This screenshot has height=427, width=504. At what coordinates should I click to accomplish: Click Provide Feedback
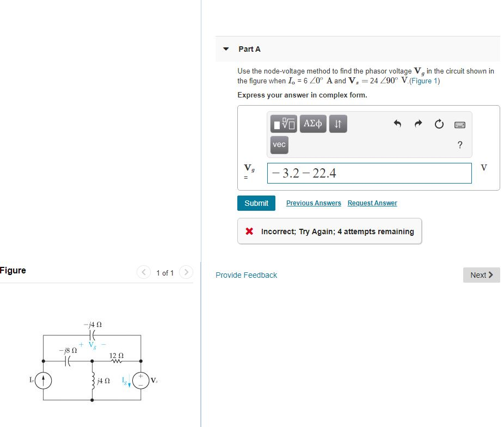pos(246,275)
